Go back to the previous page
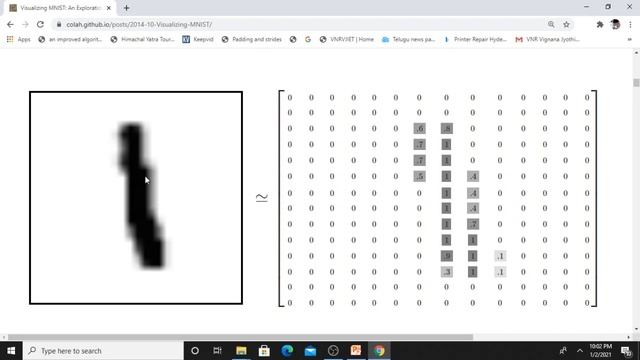 click(10, 24)
